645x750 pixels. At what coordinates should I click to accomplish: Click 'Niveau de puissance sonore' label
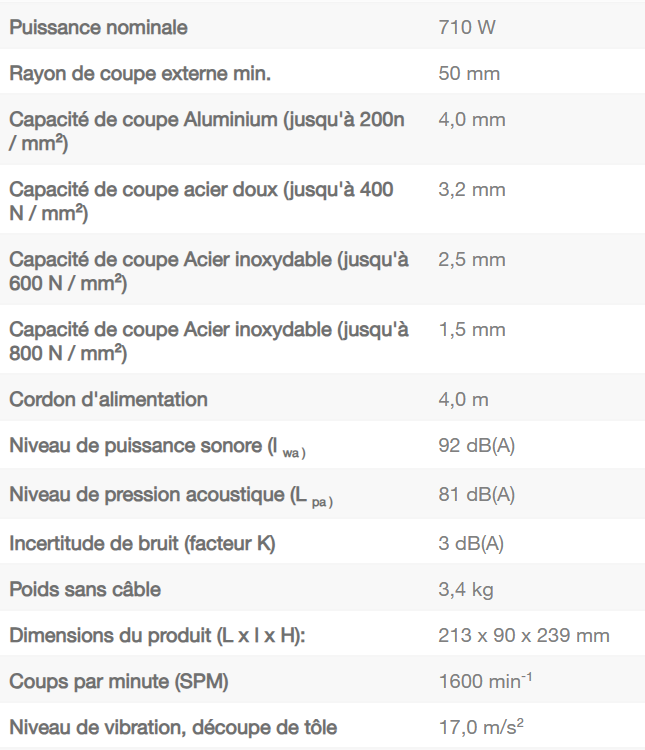(157, 446)
